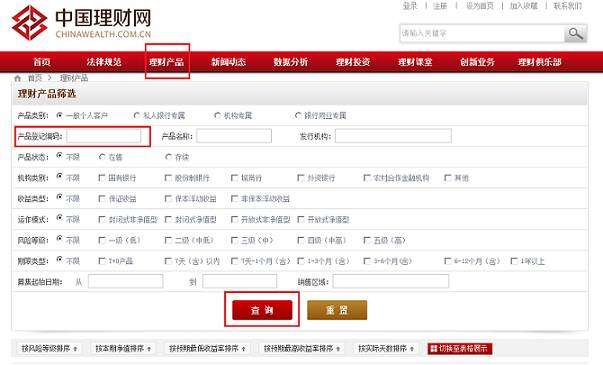The image size is (603, 365).
Task: Select 不限 for 收益类型 row
Action: point(59,197)
